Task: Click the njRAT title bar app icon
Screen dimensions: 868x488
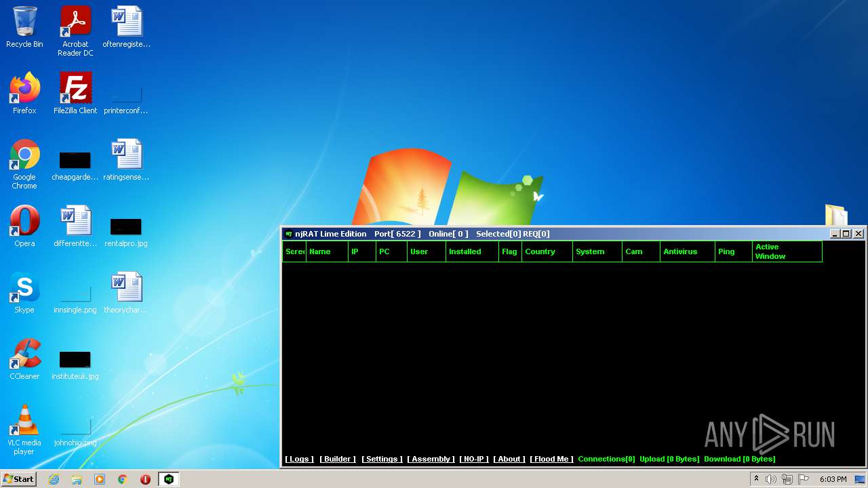Action: click(x=289, y=234)
